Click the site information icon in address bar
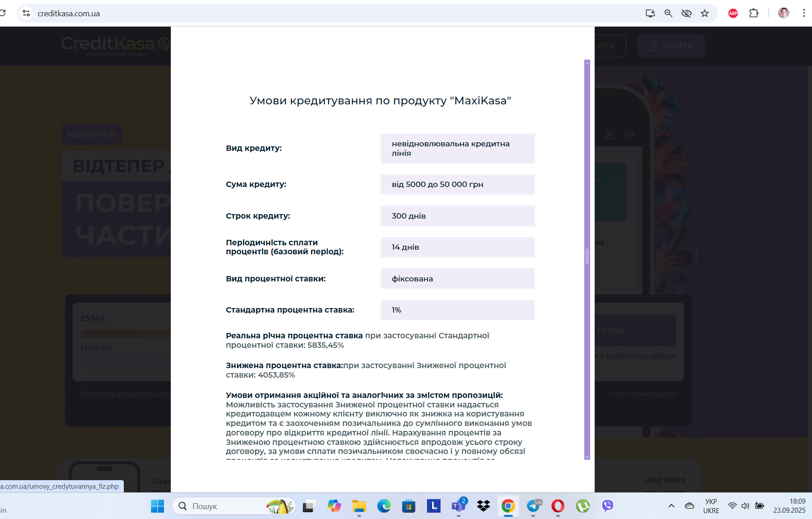This screenshot has width=812, height=519. point(26,14)
